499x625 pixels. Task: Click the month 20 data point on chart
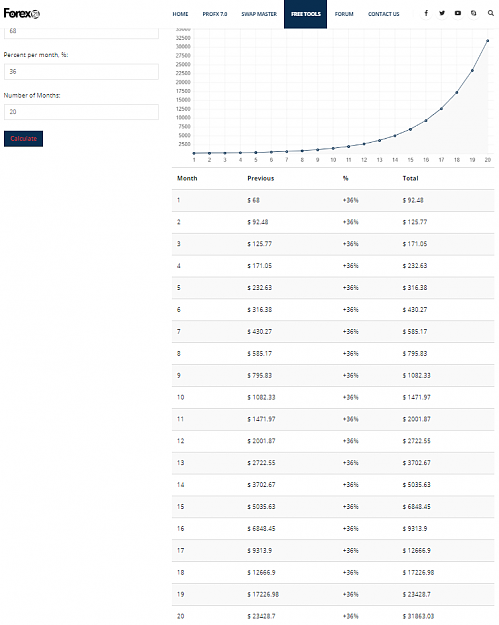coord(487,41)
